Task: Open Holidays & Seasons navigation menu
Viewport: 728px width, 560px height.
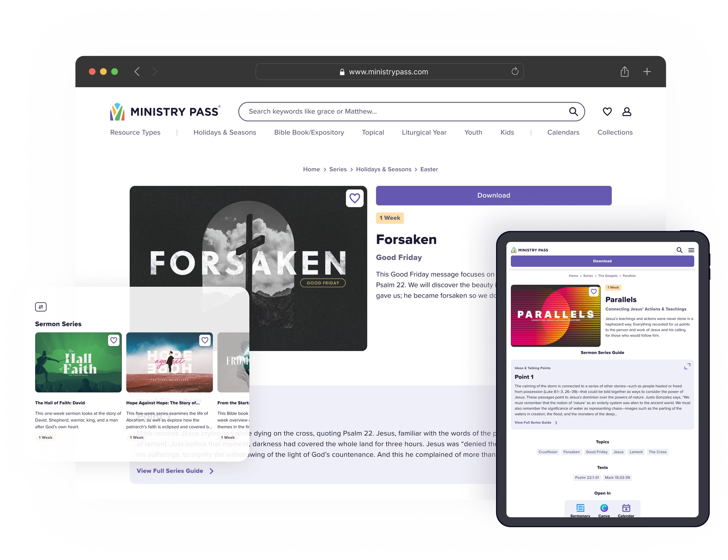Action: coord(225,133)
